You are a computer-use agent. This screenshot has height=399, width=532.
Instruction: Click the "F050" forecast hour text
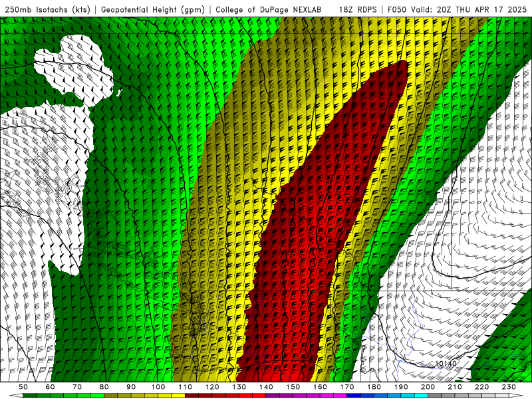click(397, 10)
